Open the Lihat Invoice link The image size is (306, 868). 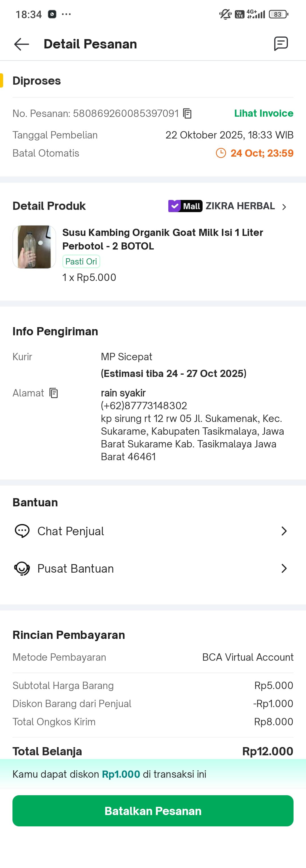click(263, 113)
